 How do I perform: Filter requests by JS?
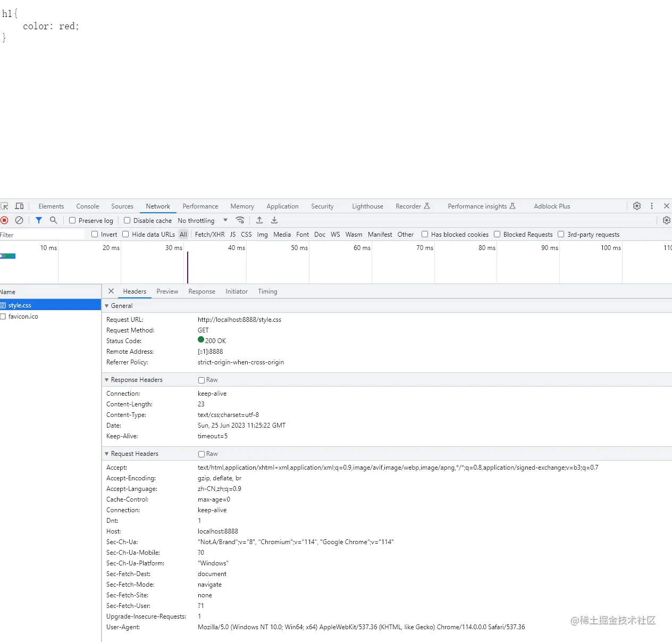[233, 235]
